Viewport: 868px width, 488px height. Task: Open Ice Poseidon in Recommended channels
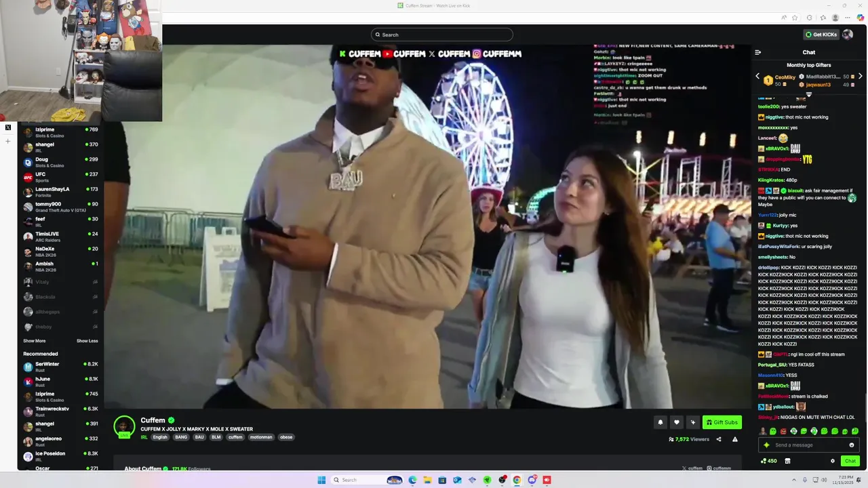(61, 455)
